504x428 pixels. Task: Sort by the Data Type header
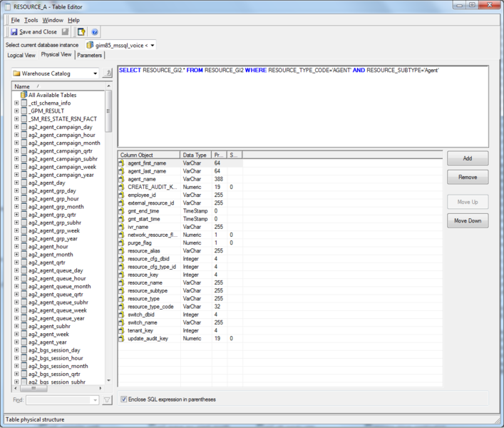pyautogui.click(x=195, y=155)
